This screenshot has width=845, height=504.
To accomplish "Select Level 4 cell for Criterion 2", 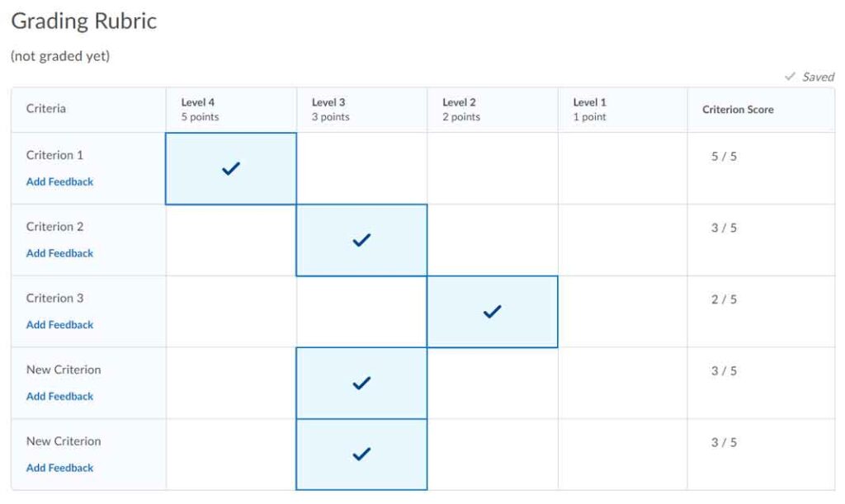I will point(231,240).
